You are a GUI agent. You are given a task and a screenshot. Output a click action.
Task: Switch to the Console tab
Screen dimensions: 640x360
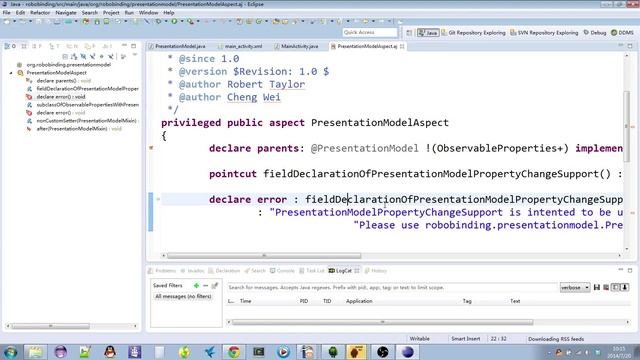click(282, 271)
